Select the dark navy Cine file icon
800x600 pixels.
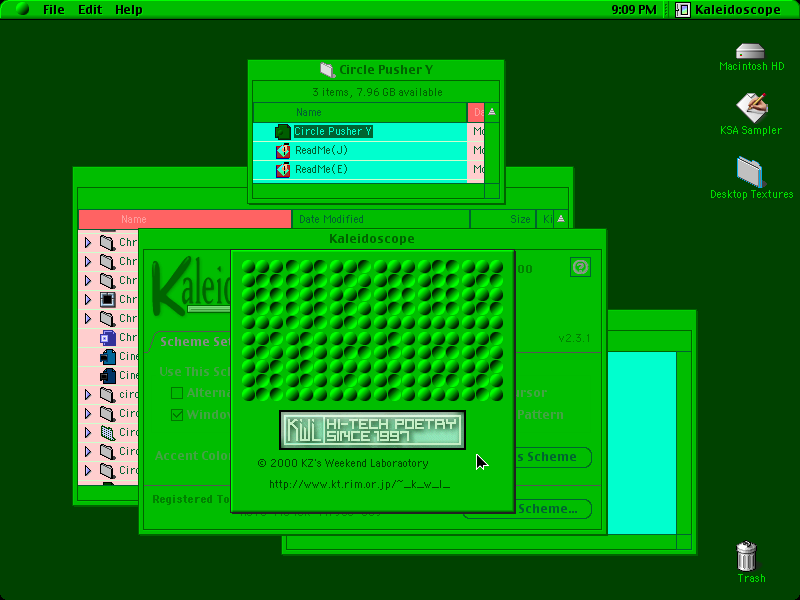(x=108, y=376)
